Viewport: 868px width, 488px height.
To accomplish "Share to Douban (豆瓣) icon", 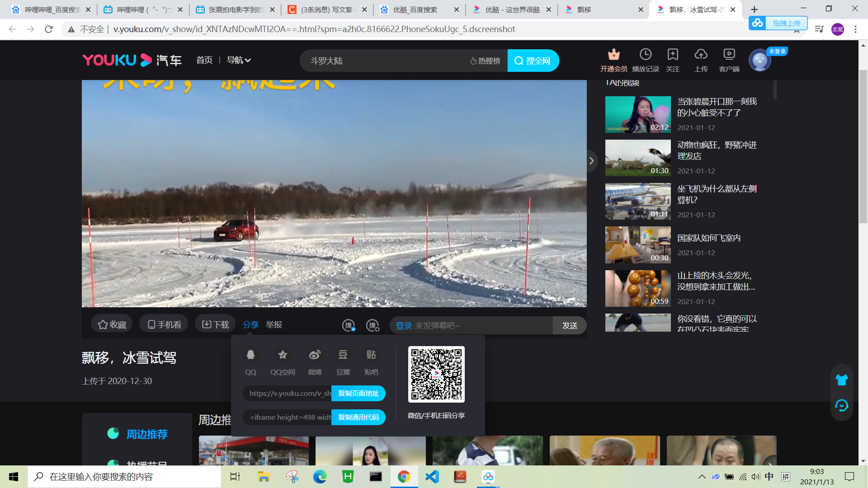I will click(343, 355).
